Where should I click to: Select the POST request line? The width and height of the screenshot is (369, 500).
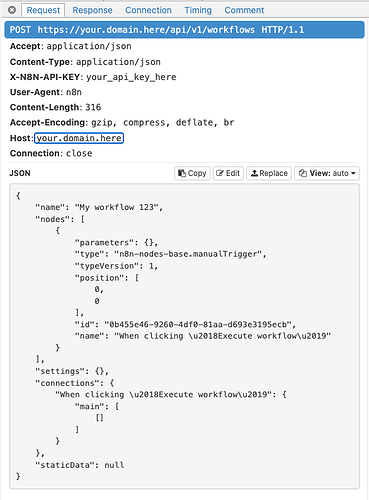point(184,30)
